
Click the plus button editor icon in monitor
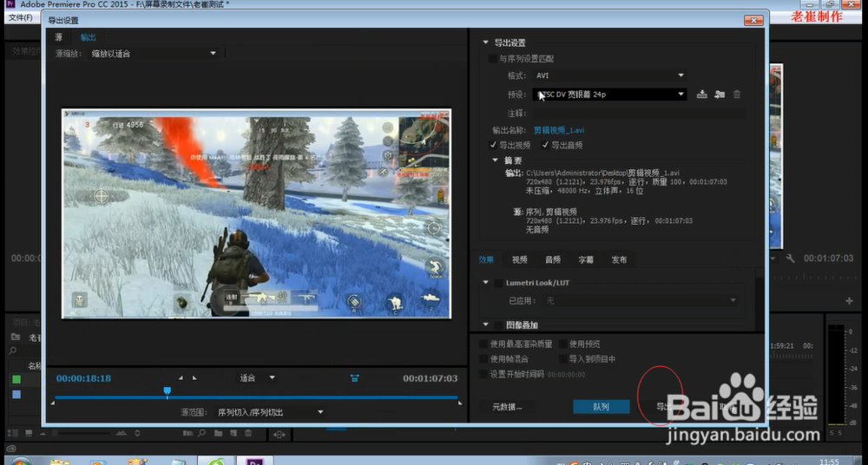click(849, 300)
